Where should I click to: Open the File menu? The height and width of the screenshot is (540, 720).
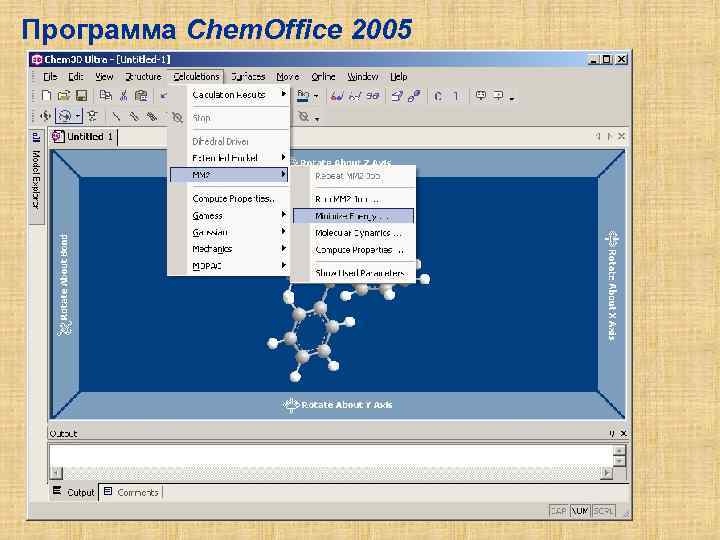click(x=50, y=77)
